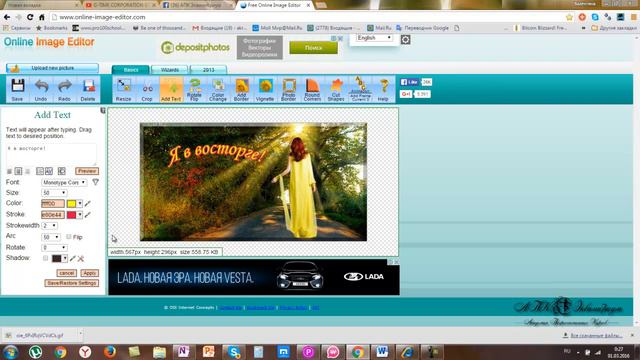Click the Delete tool icon

pos(88,89)
